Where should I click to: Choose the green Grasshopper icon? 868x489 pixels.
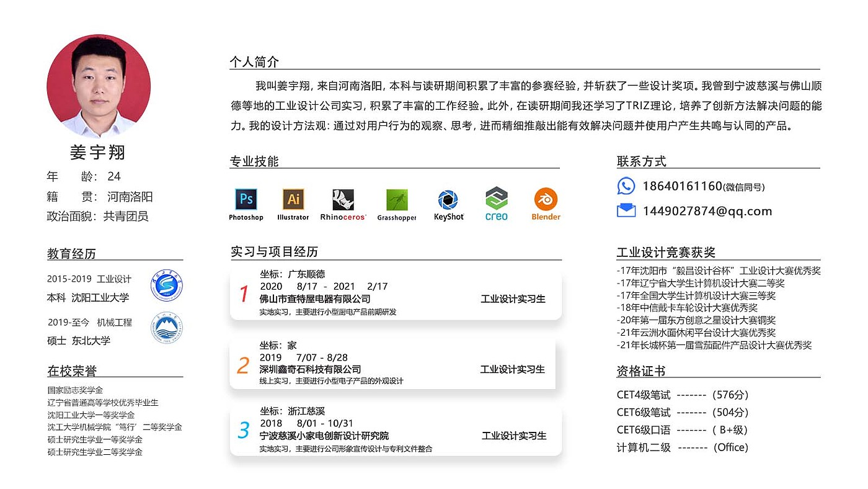coord(397,200)
